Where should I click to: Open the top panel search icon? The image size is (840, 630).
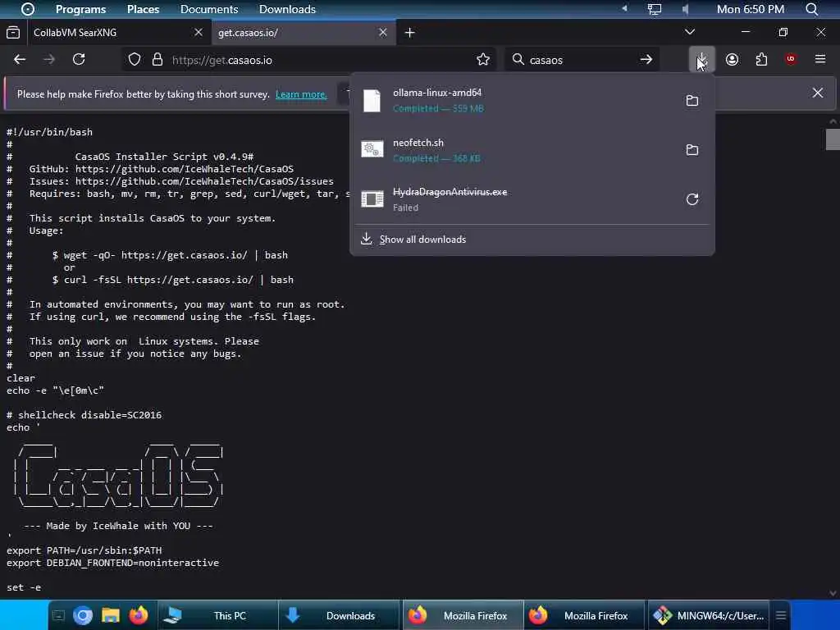click(x=811, y=9)
